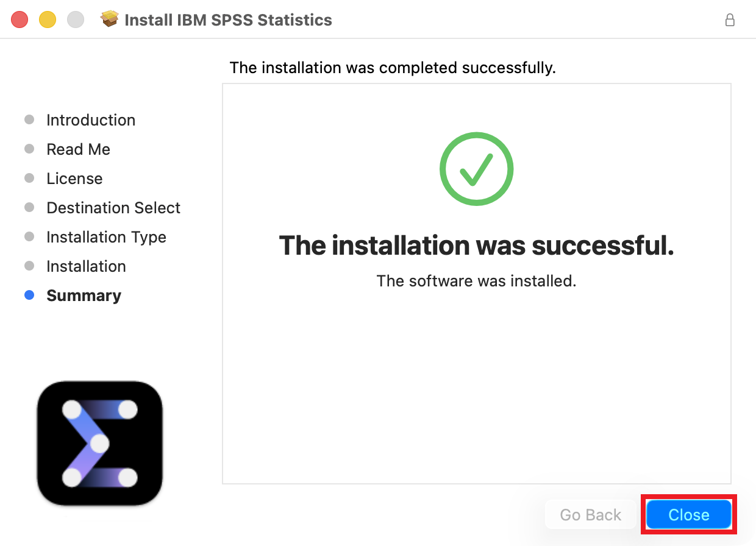Click the gray bullet next to Introduction

(29, 120)
